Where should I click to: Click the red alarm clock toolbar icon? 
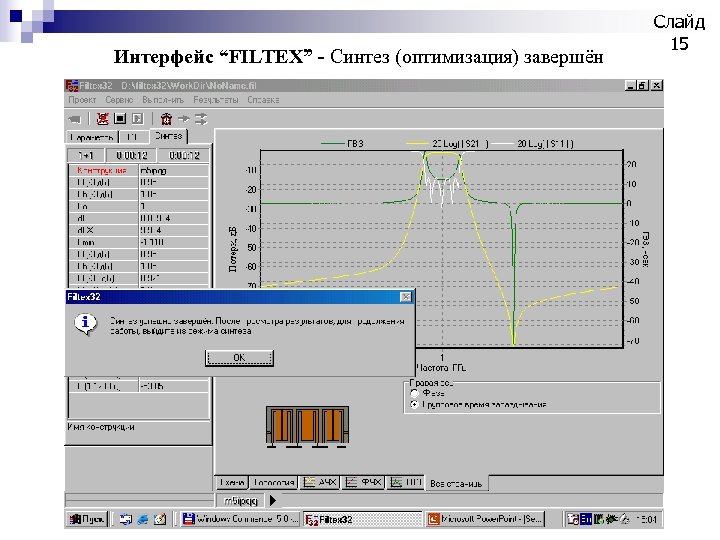(x=166, y=119)
